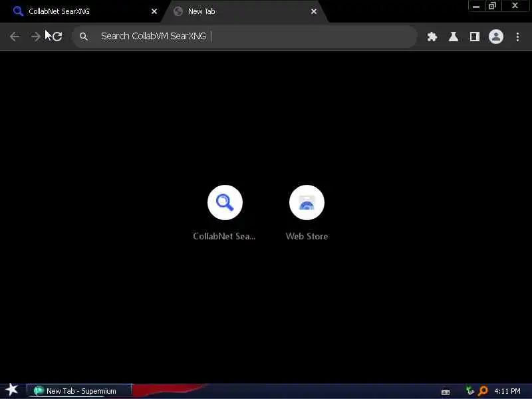Reload the current page

(57, 37)
